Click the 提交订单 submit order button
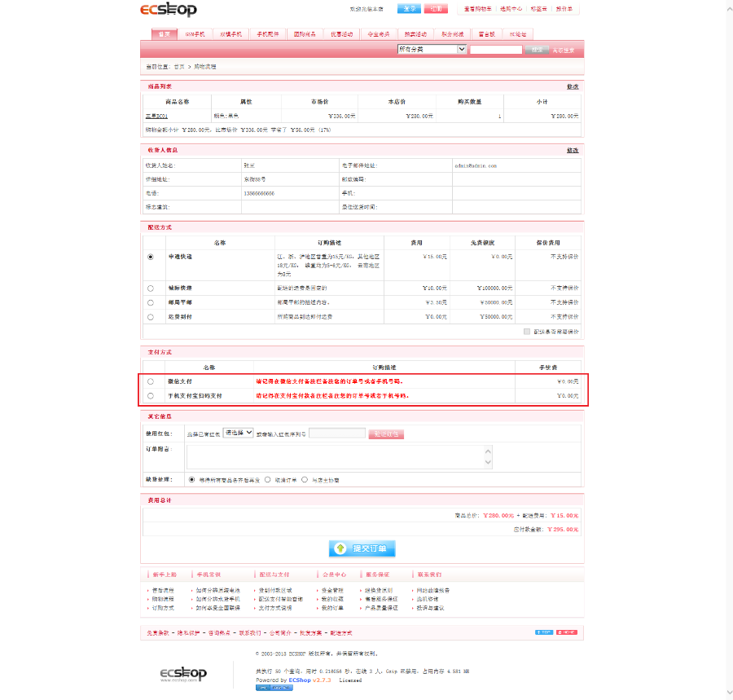The width and height of the screenshot is (733, 700). point(362,548)
